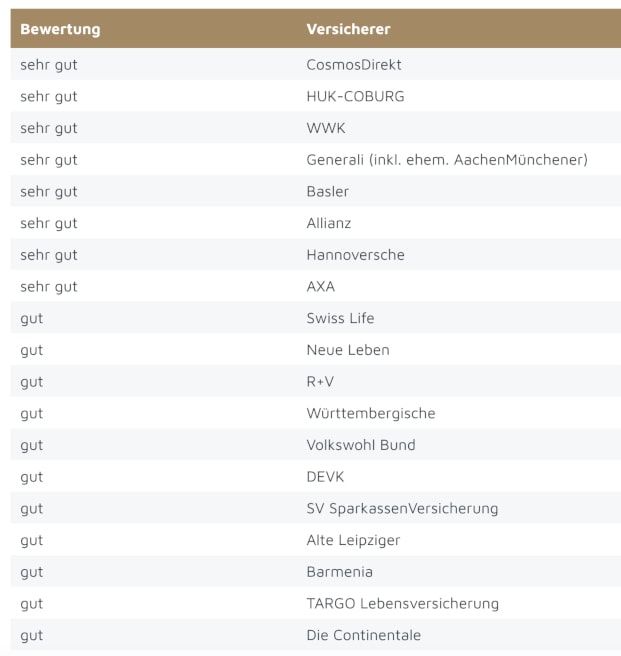Click the Allianz insurer entry
Viewport: 621px width, 656px height.
(x=328, y=223)
